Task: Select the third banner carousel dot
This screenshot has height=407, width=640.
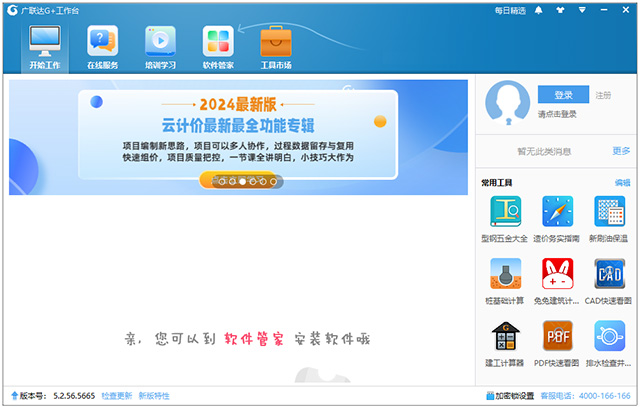Action: click(242, 182)
